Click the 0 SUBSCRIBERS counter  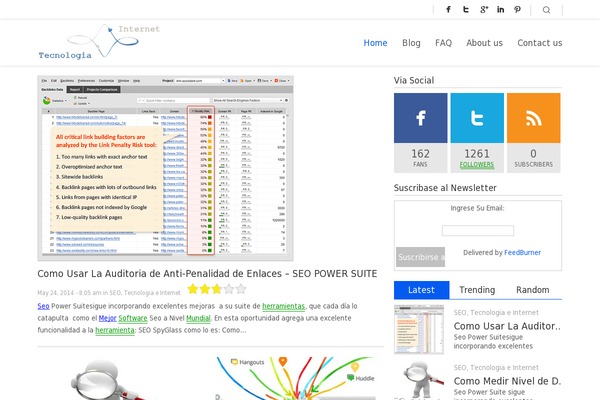[x=533, y=158]
